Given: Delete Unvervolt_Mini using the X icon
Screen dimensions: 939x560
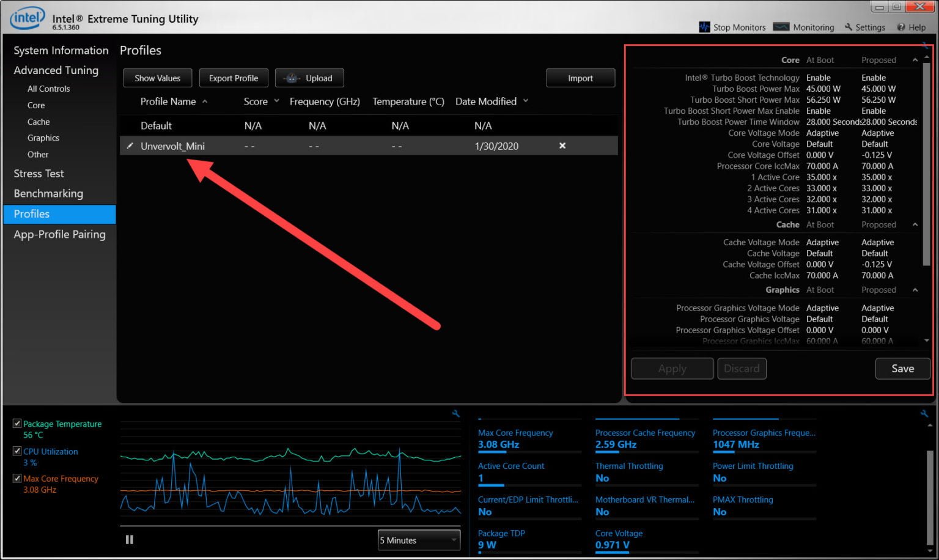Looking at the screenshot, I should coord(562,146).
